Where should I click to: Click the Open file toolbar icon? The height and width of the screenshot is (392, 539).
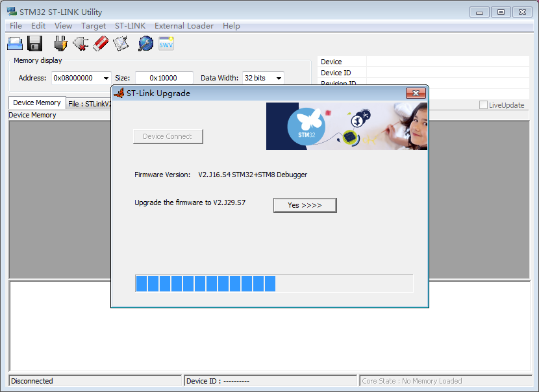coord(15,43)
